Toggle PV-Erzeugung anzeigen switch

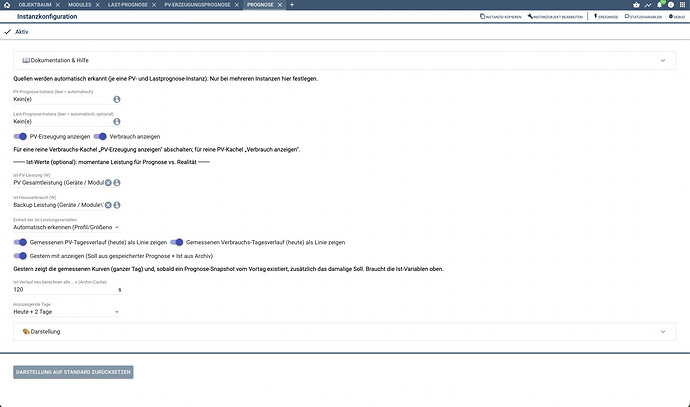coord(20,136)
